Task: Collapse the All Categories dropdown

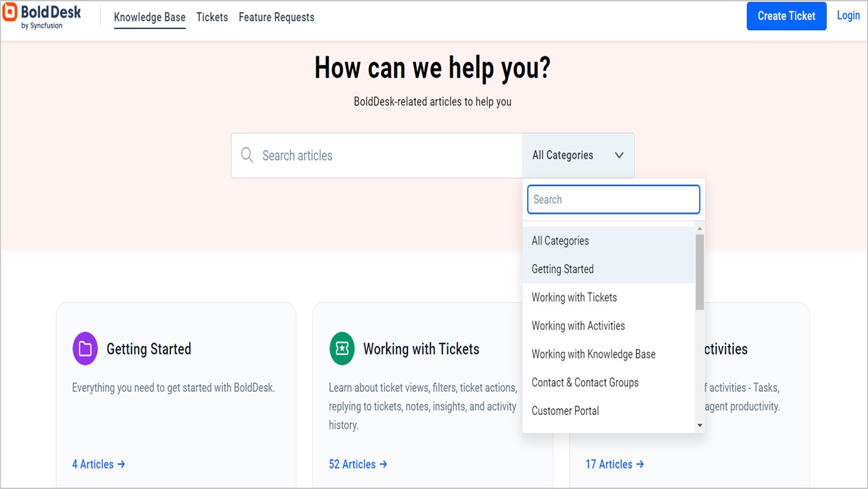Action: (578, 155)
